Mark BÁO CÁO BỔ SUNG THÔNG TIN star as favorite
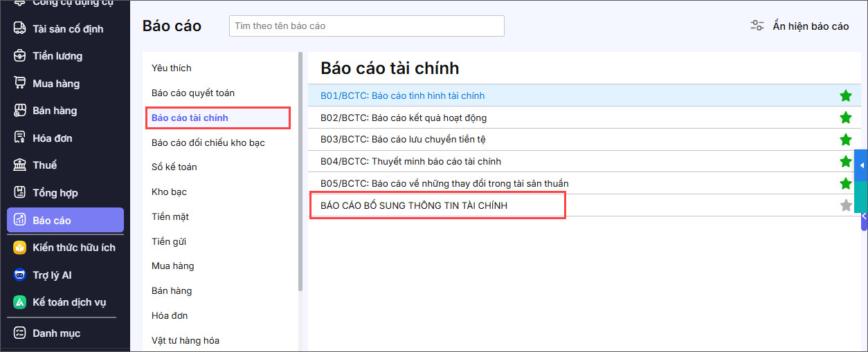This screenshot has height=352, width=868. [x=846, y=205]
